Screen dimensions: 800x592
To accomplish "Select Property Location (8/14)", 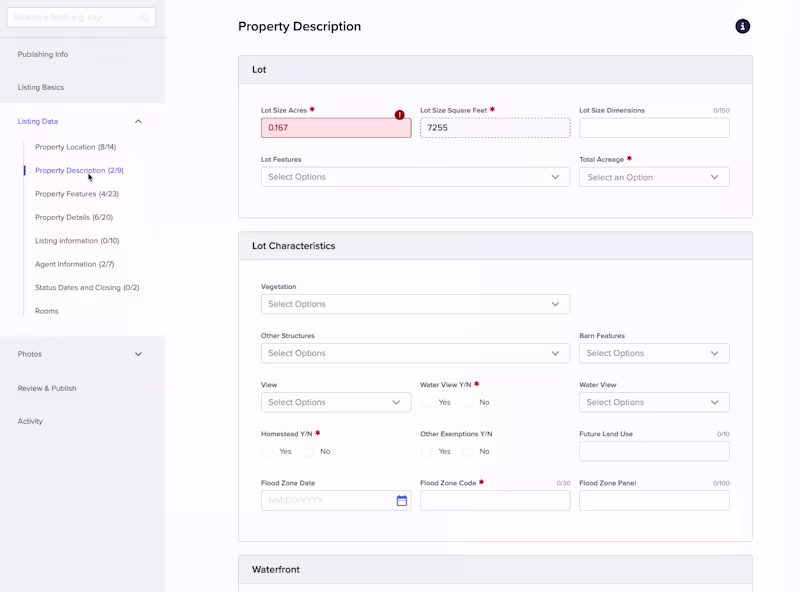I will pyautogui.click(x=76, y=147).
